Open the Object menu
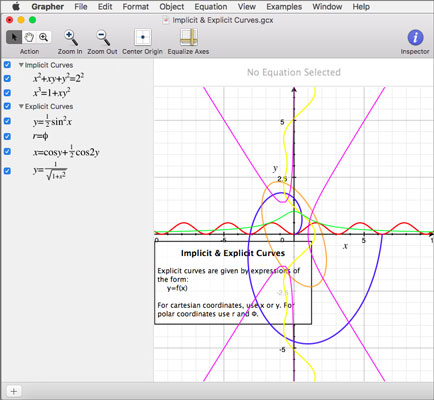 (x=172, y=7)
